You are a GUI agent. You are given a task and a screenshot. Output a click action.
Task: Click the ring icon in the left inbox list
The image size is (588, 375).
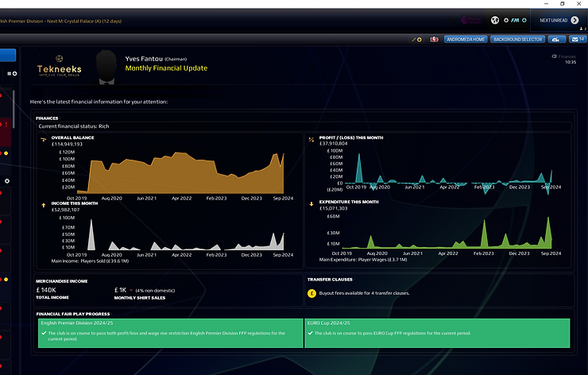(6, 181)
